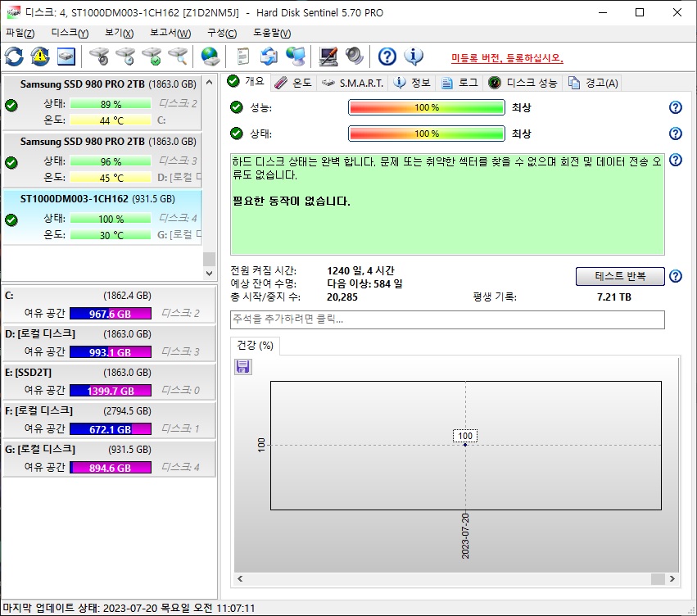The width and height of the screenshot is (697, 616).
Task: Click the hard disk with green checkmark toolbar icon
Action: (x=152, y=57)
